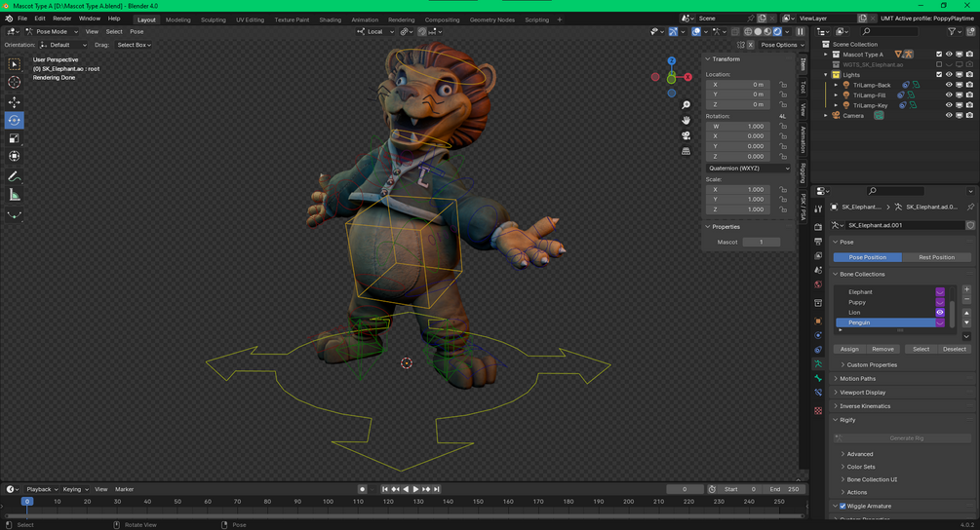Open the Drag Select Box dropdown
The height and width of the screenshot is (530, 980).
134,45
